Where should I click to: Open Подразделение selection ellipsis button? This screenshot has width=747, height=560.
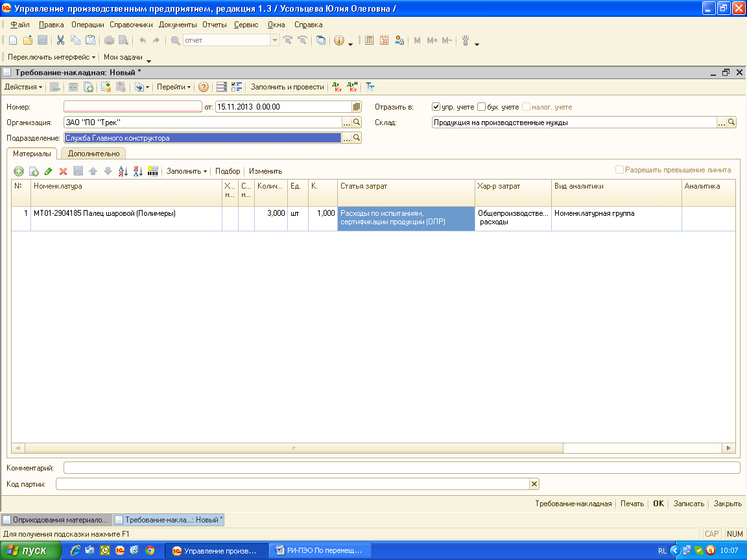(x=347, y=138)
